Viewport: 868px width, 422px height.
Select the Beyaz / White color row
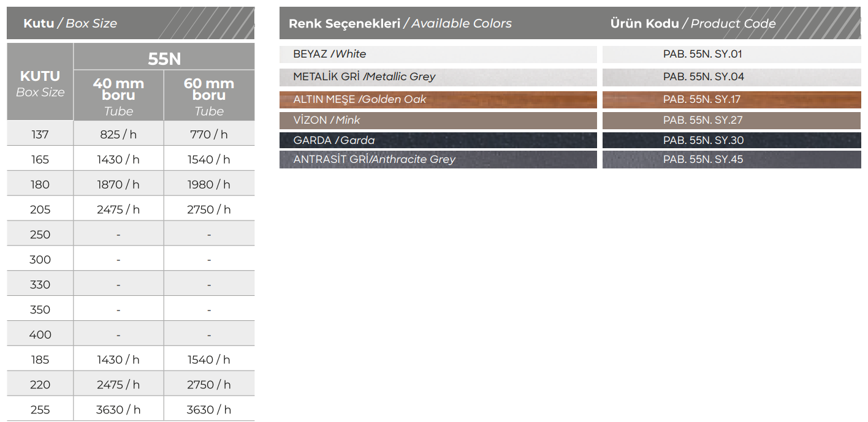438,54
